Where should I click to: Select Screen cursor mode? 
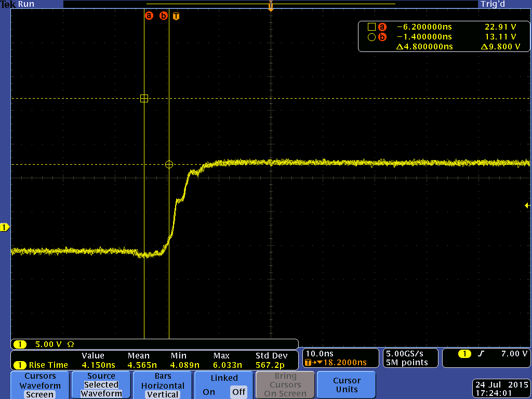tap(40, 394)
